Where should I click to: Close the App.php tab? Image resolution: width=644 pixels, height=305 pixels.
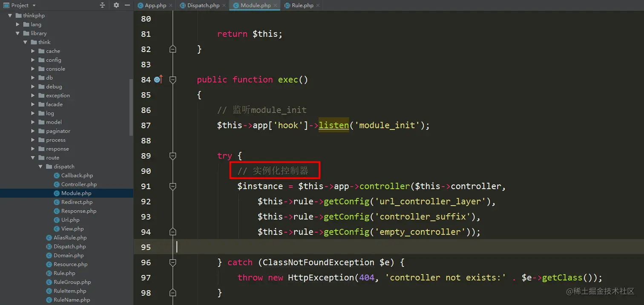point(170,6)
